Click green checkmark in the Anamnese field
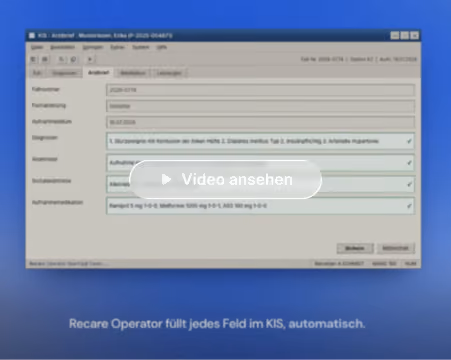This screenshot has height=360, width=451. click(409, 163)
